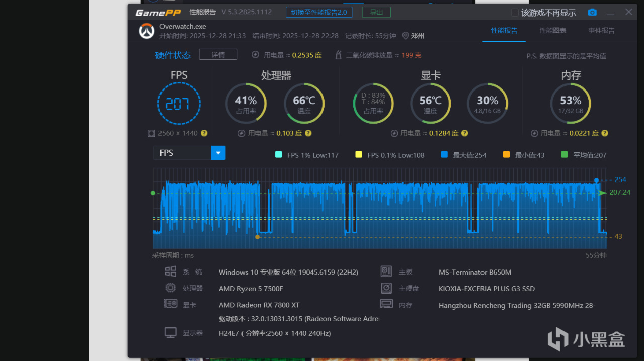Image resolution: width=644 pixels, height=361 pixels.
Task: Click the RAM icon beside 内存 spec
Action: [386, 304]
